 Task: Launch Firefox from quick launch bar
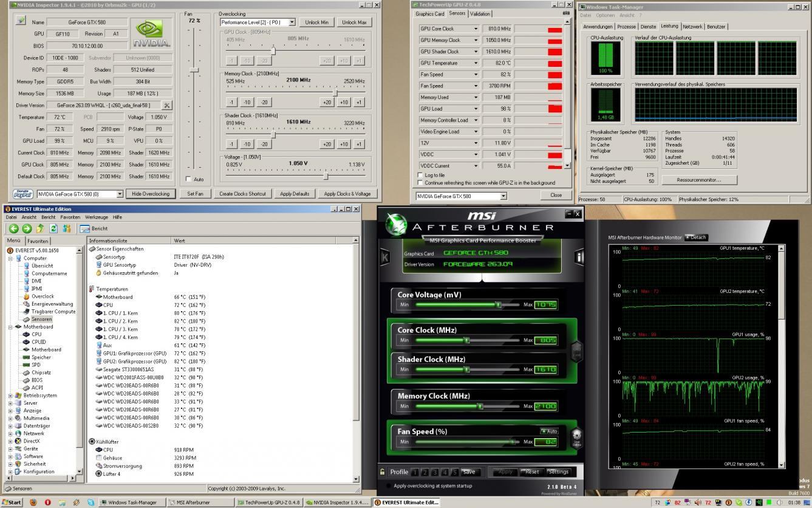click(x=33, y=503)
